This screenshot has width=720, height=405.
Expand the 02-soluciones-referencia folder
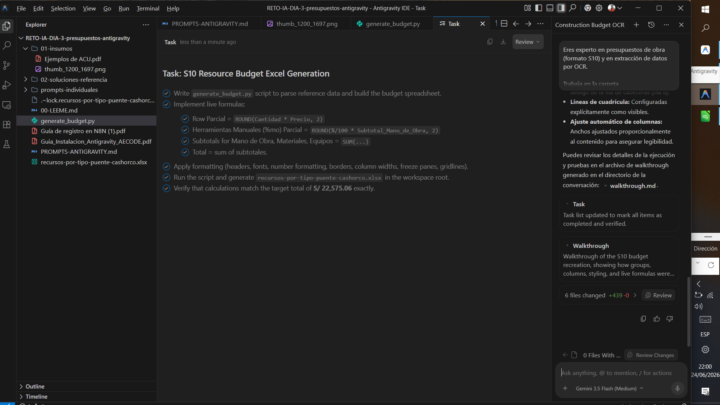[x=26, y=79]
